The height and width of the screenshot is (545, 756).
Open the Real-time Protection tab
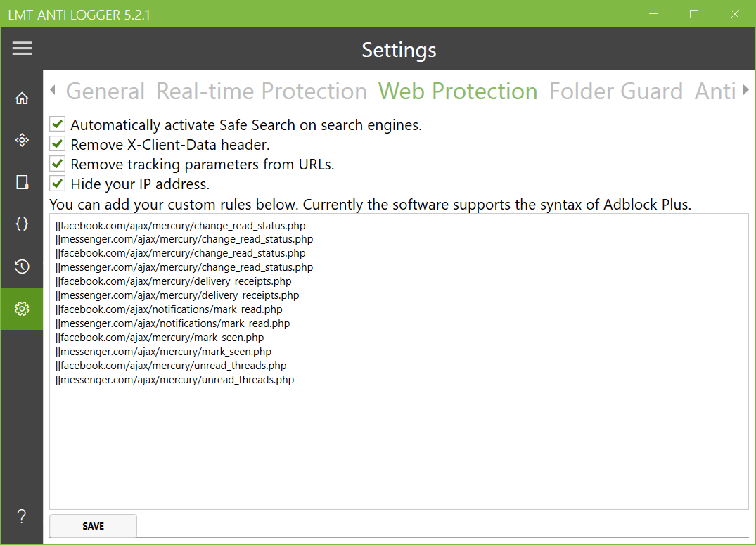click(261, 91)
